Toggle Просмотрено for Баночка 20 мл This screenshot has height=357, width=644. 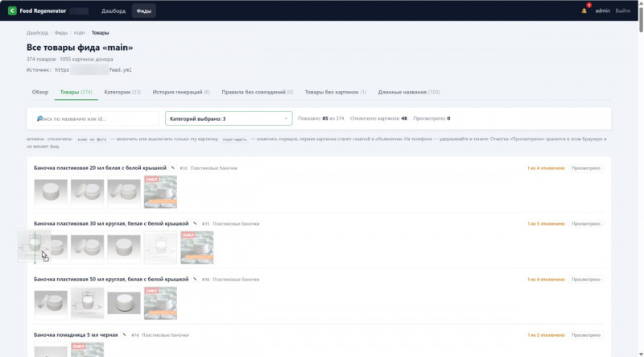pyautogui.click(x=586, y=168)
